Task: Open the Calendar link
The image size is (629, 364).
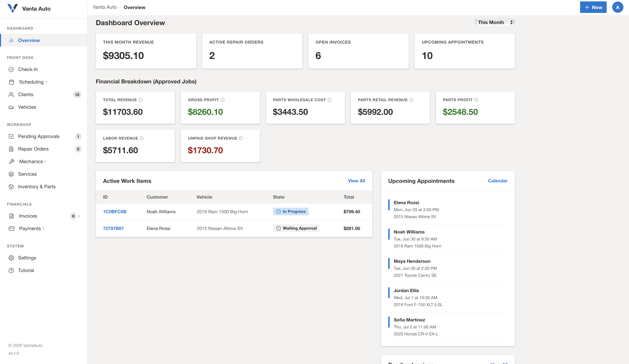Action: click(x=498, y=181)
